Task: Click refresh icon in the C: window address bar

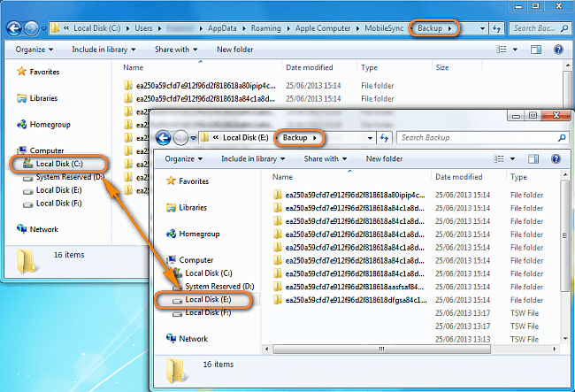Action: (496, 28)
